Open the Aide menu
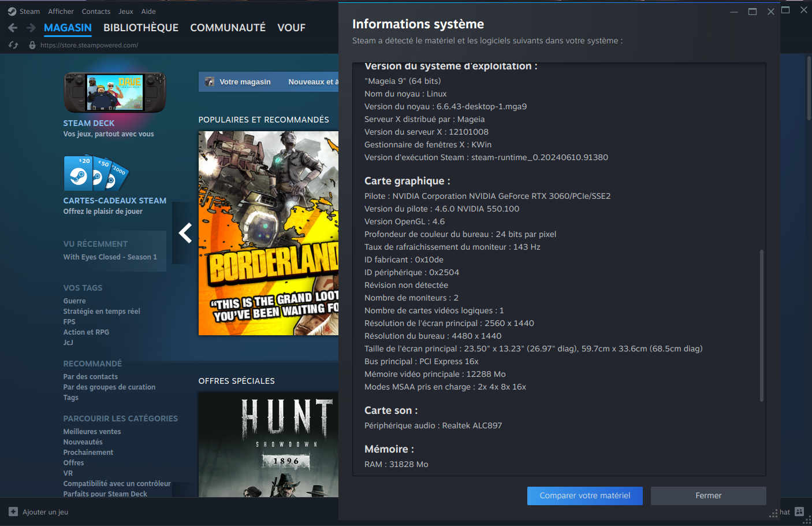Image resolution: width=812 pixels, height=526 pixels. click(x=148, y=12)
